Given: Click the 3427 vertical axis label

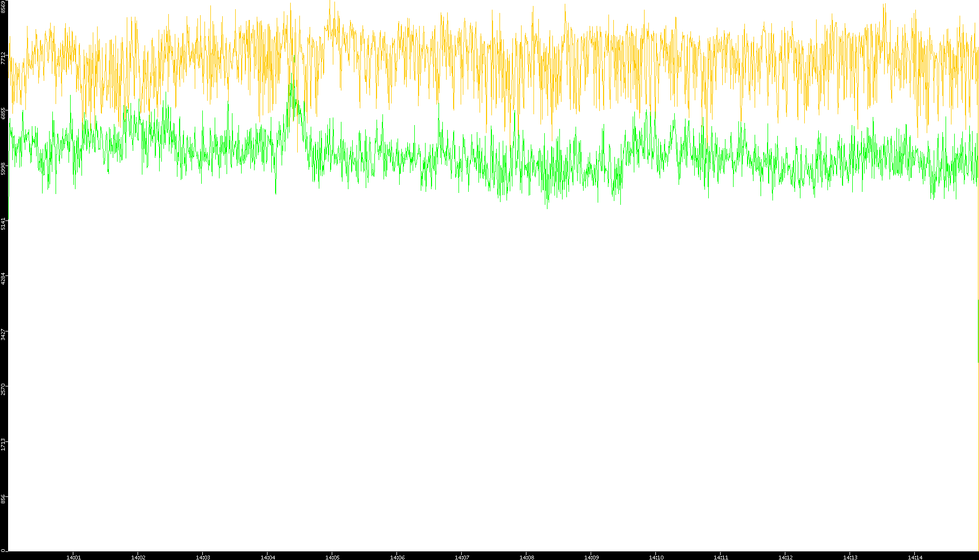Looking at the screenshot, I should click(4, 334).
